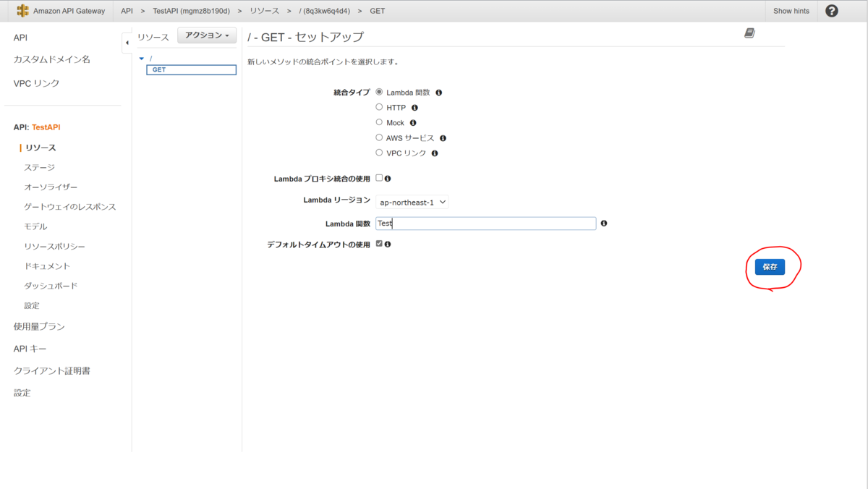Screen dimensions: 868x489
Task: Click the Lambda 関数 input field
Action: pos(486,224)
